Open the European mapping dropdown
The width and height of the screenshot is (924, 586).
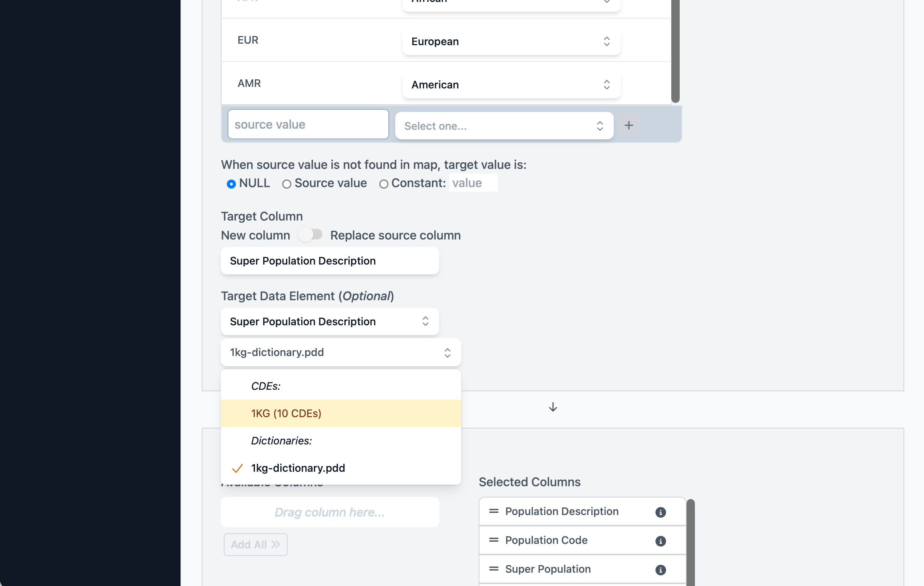click(x=511, y=41)
